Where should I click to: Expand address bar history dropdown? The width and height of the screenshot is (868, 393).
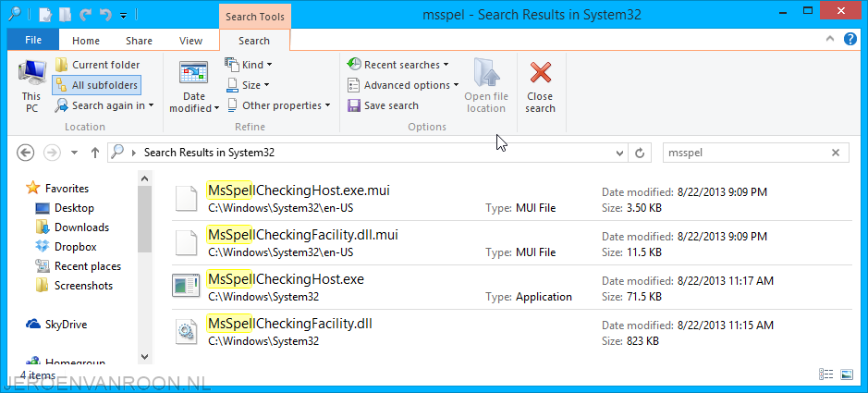(620, 154)
